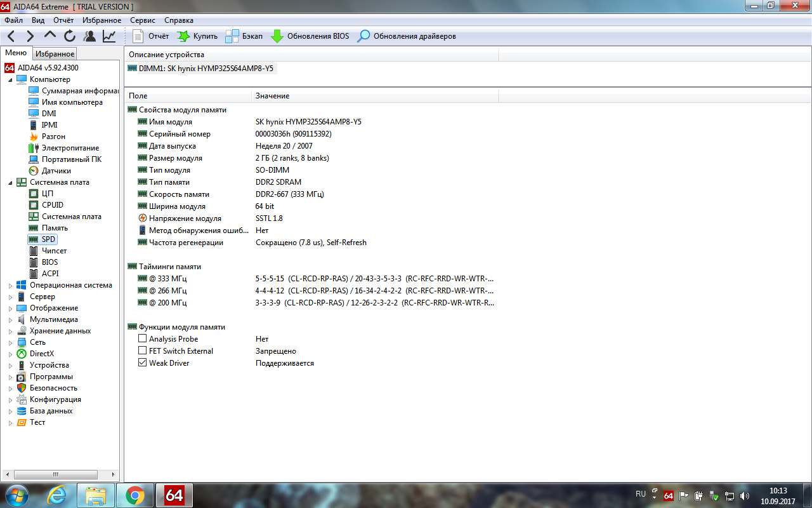Select the Безопасность tree item
This screenshot has height=508, width=812.
47,388
